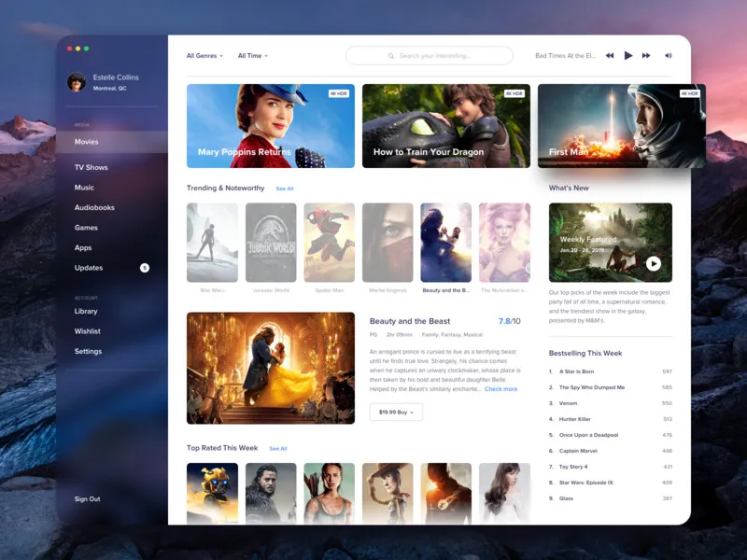Open the account Library
Viewport: 747px width, 560px height.
(86, 311)
